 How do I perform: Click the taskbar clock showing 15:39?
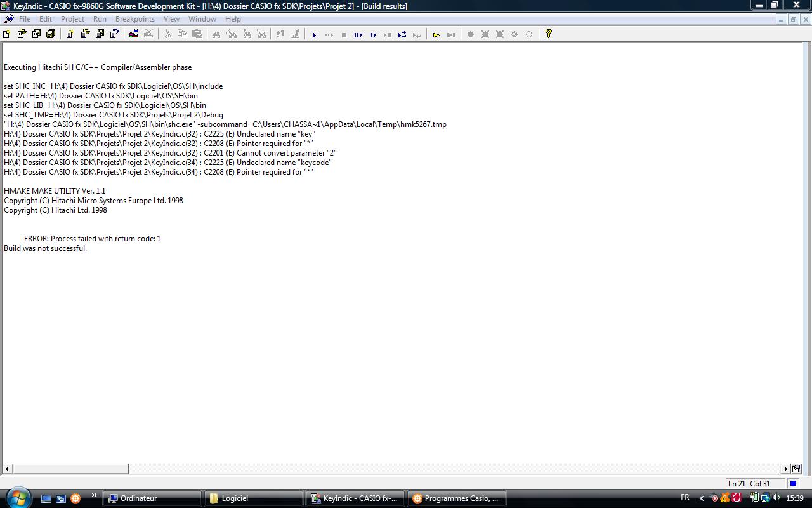(x=794, y=498)
